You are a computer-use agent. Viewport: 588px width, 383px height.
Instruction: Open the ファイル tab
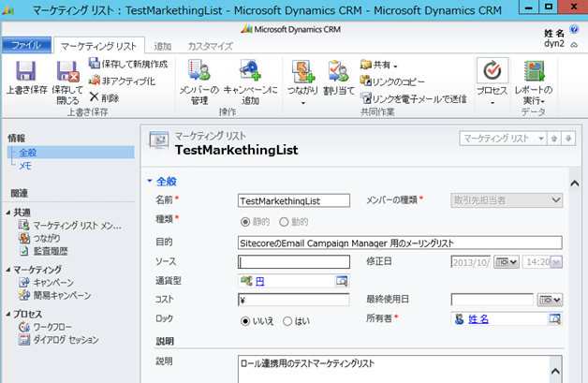click(x=26, y=45)
